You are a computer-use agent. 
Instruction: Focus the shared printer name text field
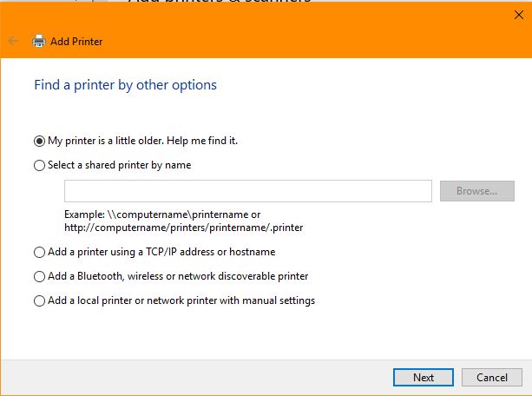click(x=247, y=191)
